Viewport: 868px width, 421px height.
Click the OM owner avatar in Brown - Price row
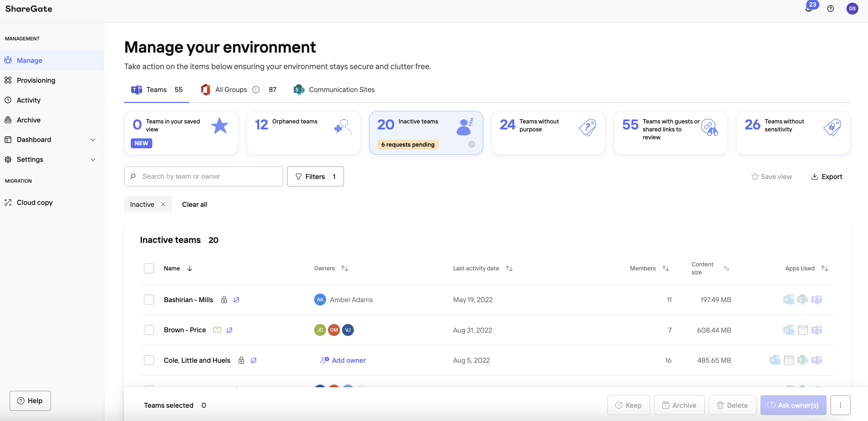[x=334, y=330]
